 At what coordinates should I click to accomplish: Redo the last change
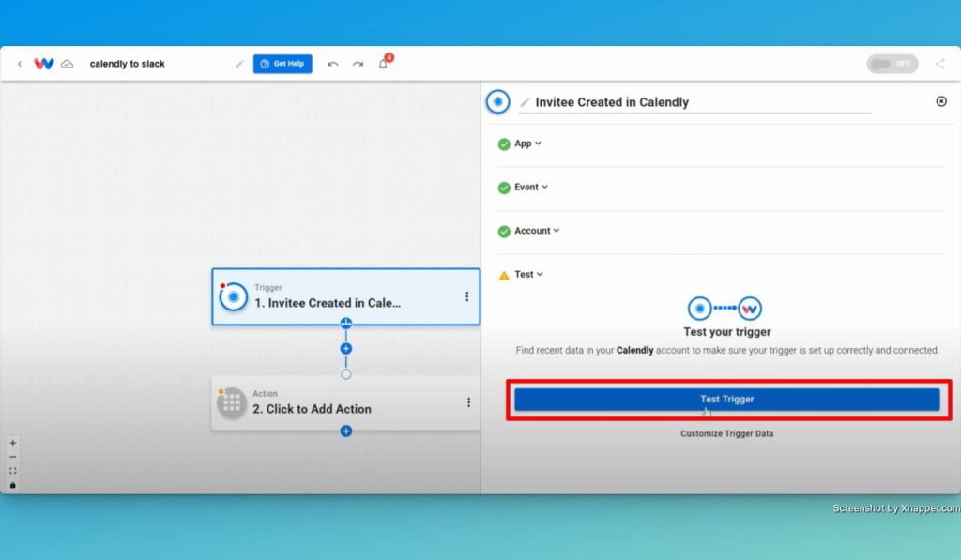coord(358,64)
